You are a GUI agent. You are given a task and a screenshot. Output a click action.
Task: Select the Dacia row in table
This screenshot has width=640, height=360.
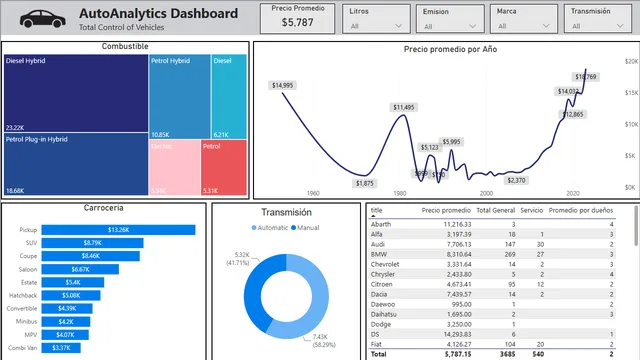tap(492, 294)
